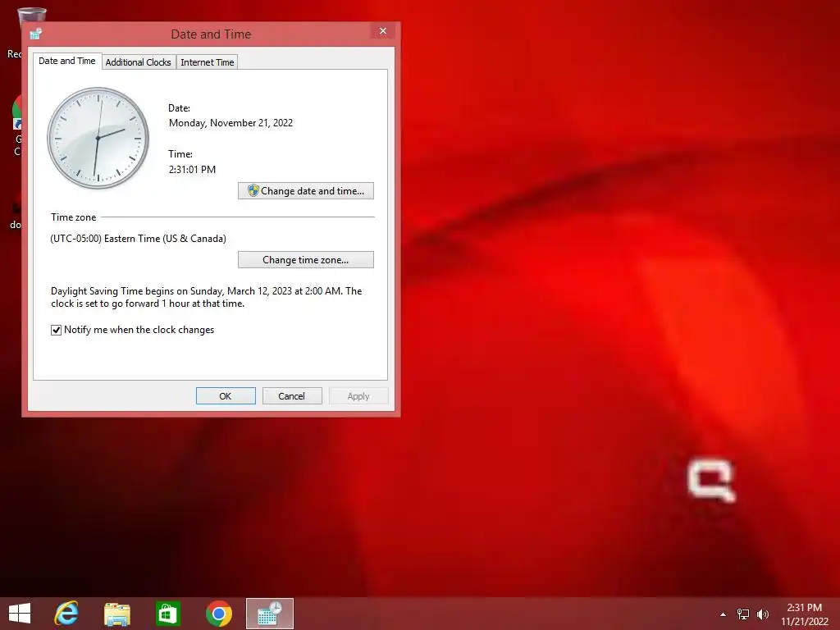Image resolution: width=840 pixels, height=630 pixels.
Task: Click the Eastern Time (US & Canada) text
Action: [138, 239]
